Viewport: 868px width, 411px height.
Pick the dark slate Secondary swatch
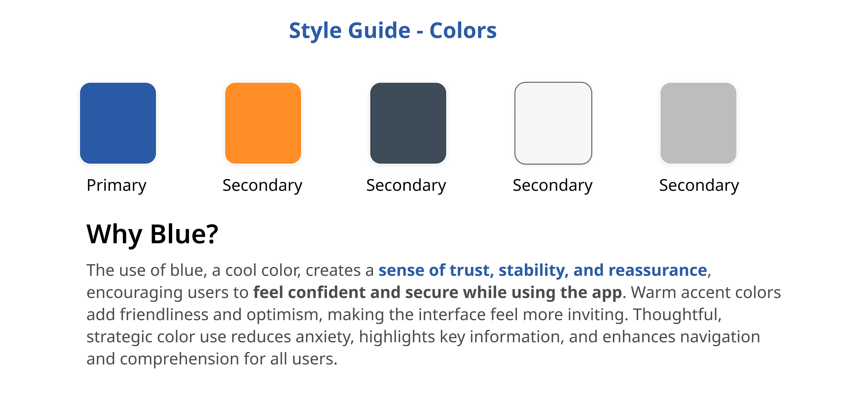(x=408, y=123)
